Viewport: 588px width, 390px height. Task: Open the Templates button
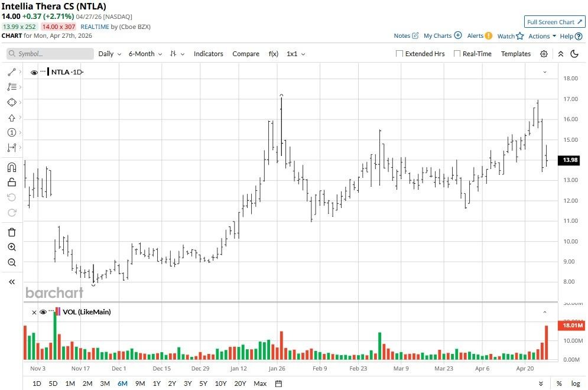[516, 54]
